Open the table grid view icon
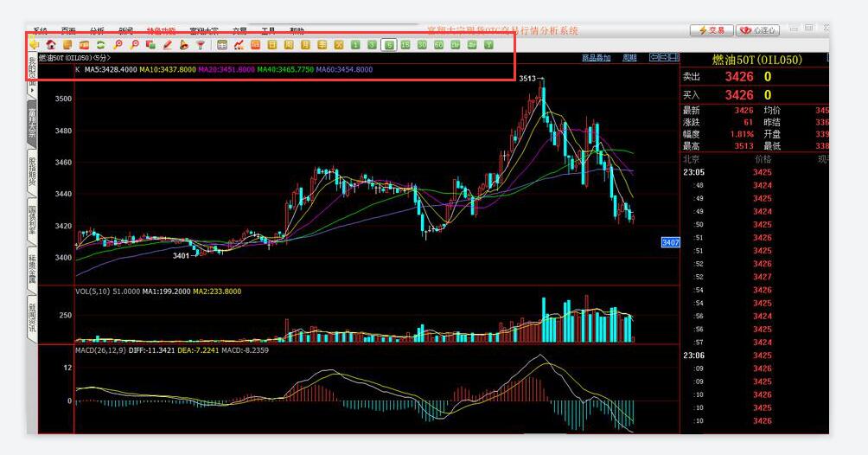This screenshot has width=868, height=455. click(222, 44)
